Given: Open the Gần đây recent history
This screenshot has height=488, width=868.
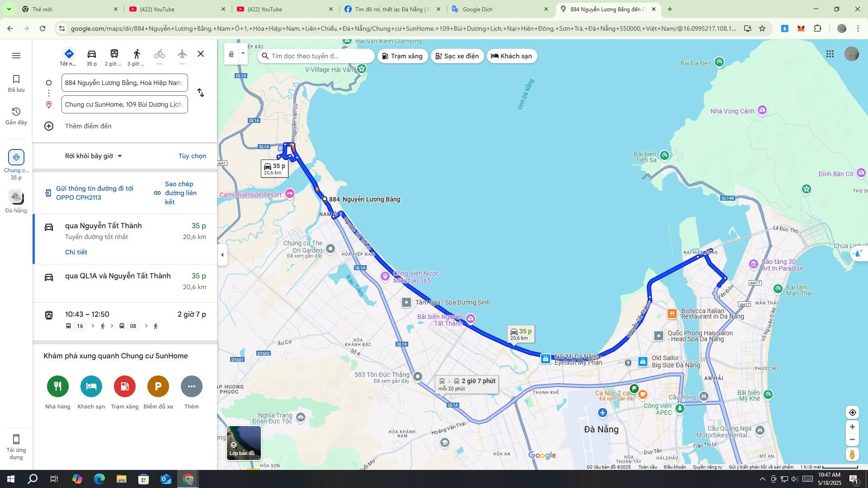Looking at the screenshot, I should [16, 116].
